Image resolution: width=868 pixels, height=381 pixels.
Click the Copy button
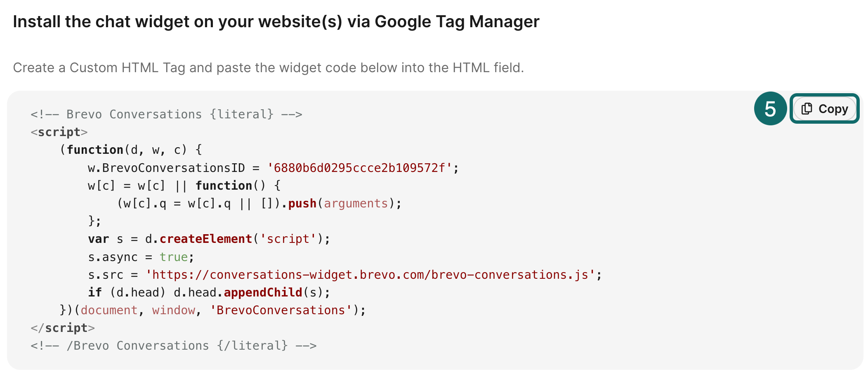tap(825, 109)
